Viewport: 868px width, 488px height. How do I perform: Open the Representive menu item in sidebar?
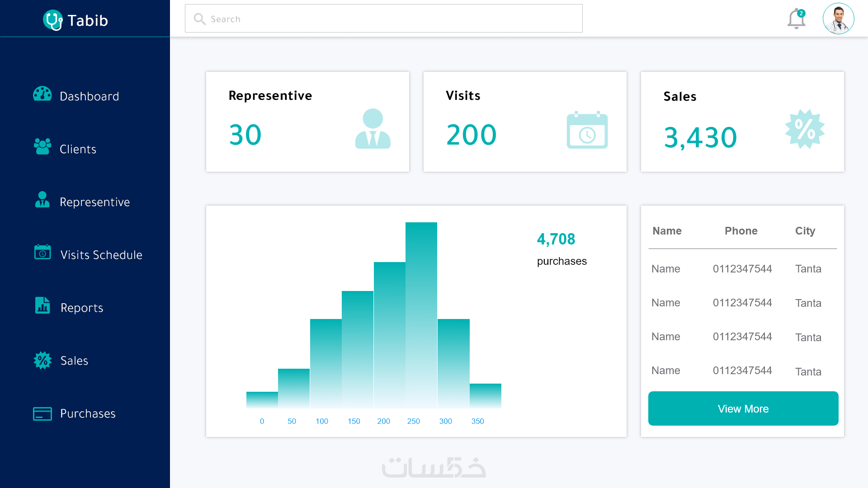pos(94,202)
